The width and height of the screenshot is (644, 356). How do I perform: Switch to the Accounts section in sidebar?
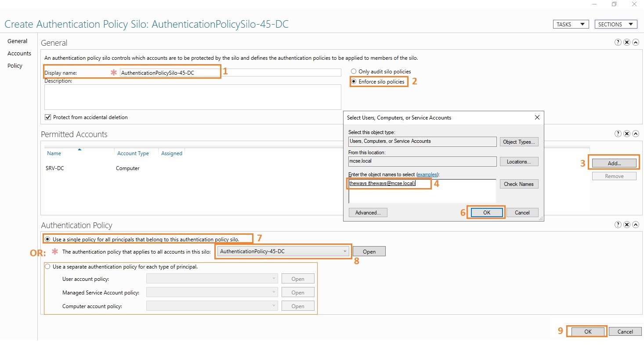point(19,53)
